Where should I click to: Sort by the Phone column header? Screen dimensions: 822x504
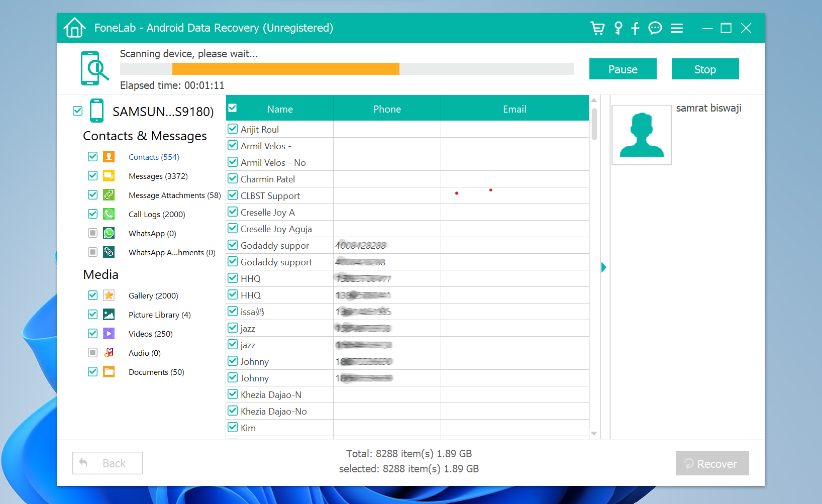(x=387, y=109)
